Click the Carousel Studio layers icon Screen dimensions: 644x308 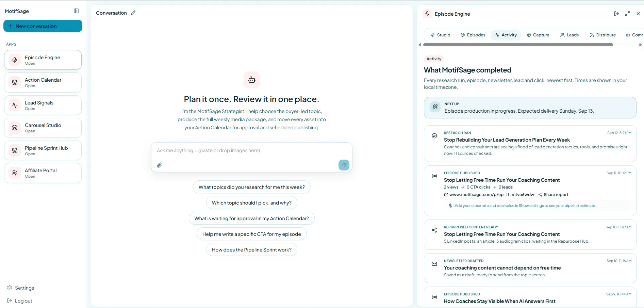15,128
